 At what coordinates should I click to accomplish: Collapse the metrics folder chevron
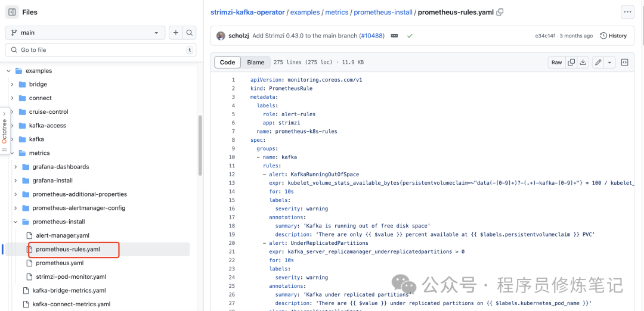(x=12, y=153)
